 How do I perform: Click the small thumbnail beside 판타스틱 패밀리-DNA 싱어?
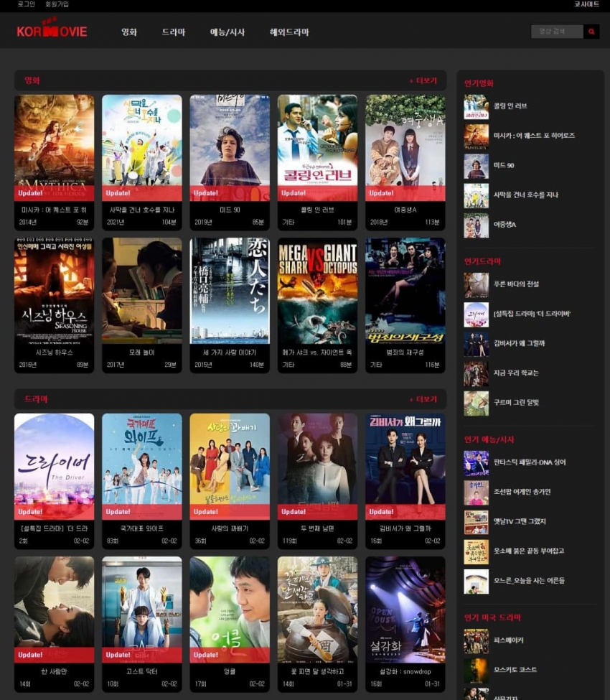pyautogui.click(x=476, y=463)
